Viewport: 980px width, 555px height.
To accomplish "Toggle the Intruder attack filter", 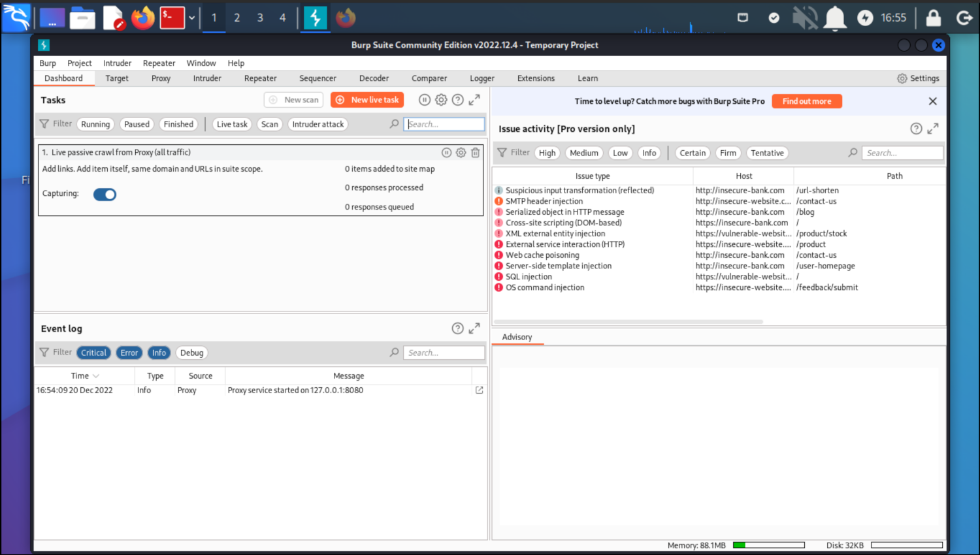I will tap(318, 124).
